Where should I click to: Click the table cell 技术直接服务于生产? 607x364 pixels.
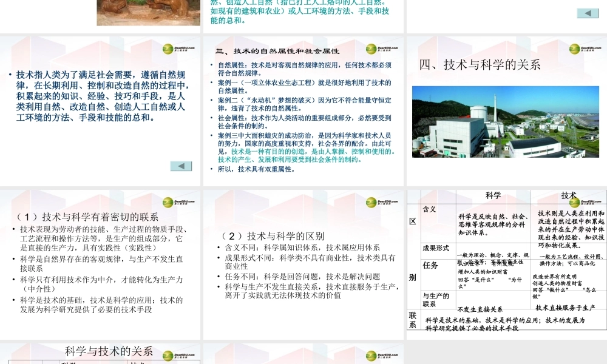(566, 308)
